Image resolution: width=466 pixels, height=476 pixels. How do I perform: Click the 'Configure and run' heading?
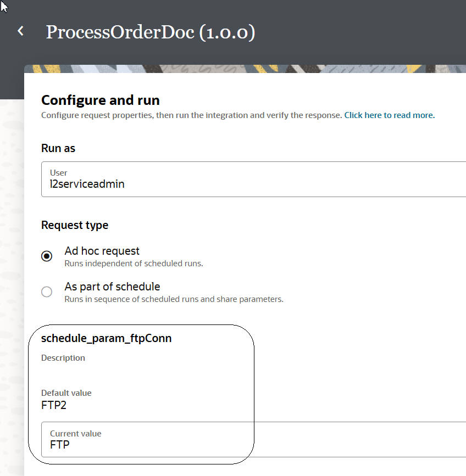pyautogui.click(x=100, y=100)
